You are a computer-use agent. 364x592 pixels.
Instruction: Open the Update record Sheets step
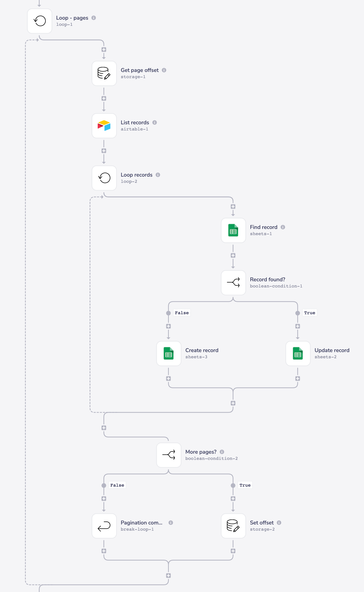click(298, 354)
